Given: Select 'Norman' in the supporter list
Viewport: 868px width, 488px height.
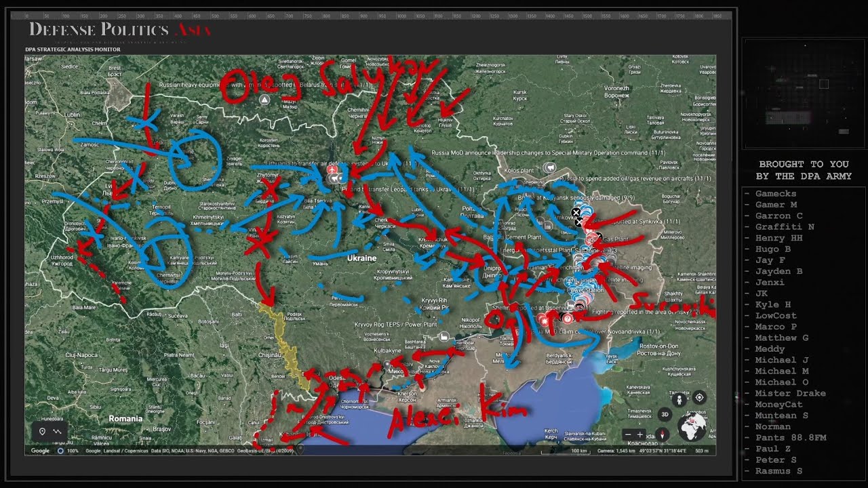Looking at the screenshot, I should pyautogui.click(x=773, y=426).
